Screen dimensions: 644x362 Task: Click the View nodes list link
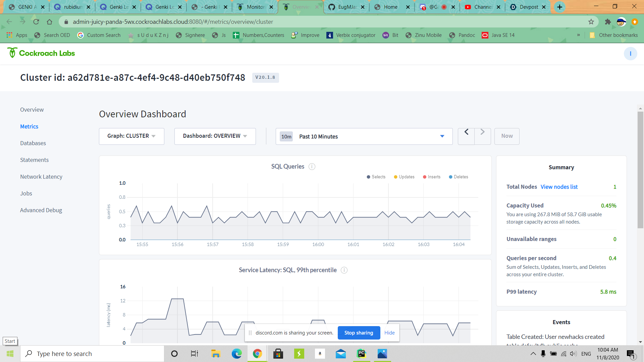559,187
